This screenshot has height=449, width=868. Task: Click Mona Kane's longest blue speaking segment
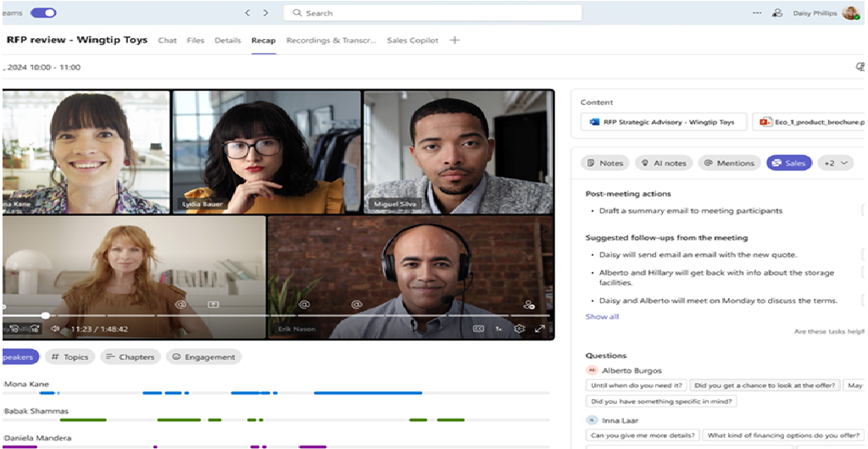pyautogui.click(x=368, y=393)
